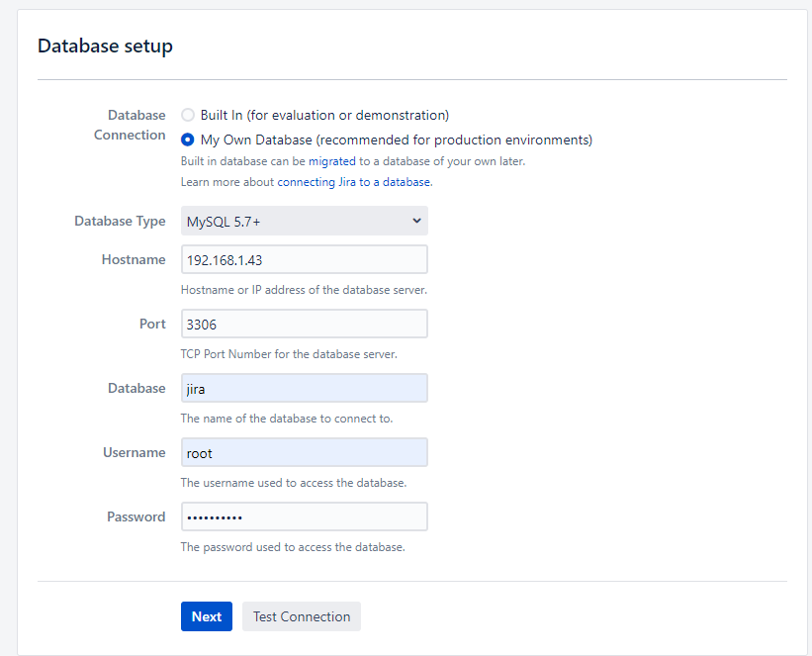Click the "Database setup" heading
Viewport: 812px width, 656px height.
click(x=105, y=46)
